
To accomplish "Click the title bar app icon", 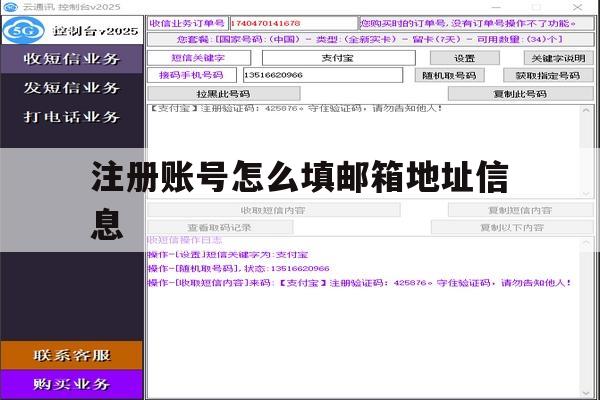I will point(10,7).
